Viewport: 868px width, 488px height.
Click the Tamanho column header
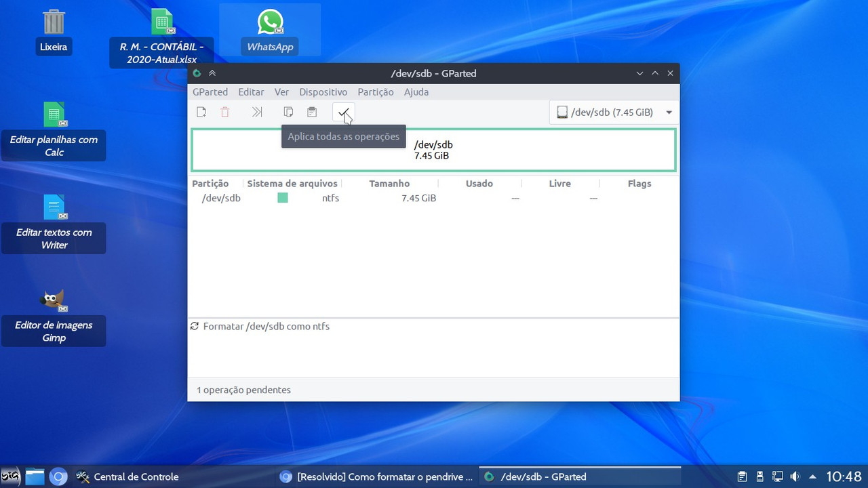[x=389, y=184]
